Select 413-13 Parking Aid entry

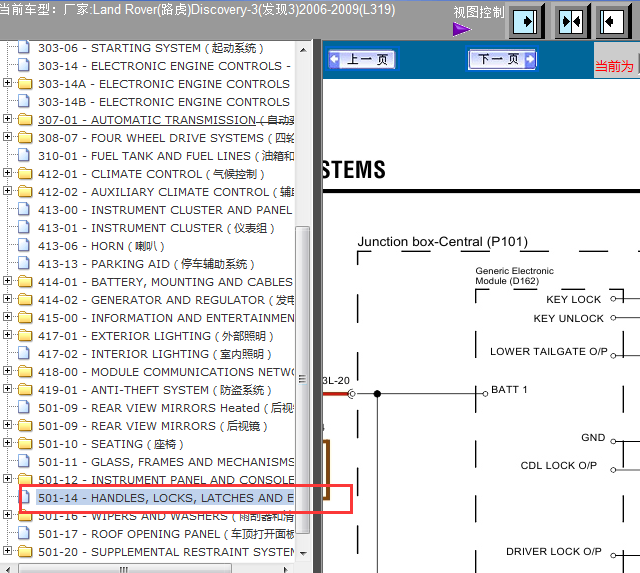click(146, 264)
